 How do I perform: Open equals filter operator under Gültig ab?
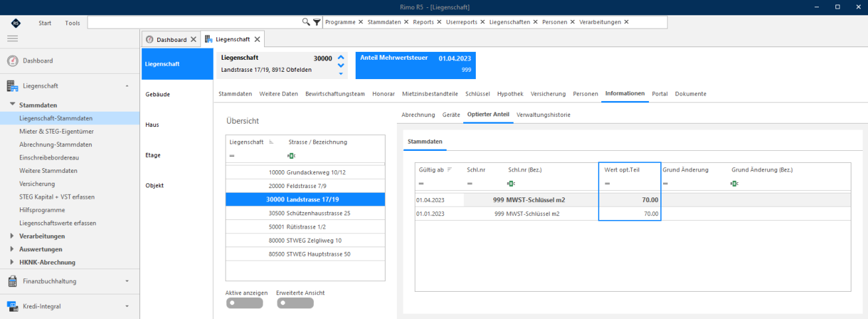tap(422, 183)
